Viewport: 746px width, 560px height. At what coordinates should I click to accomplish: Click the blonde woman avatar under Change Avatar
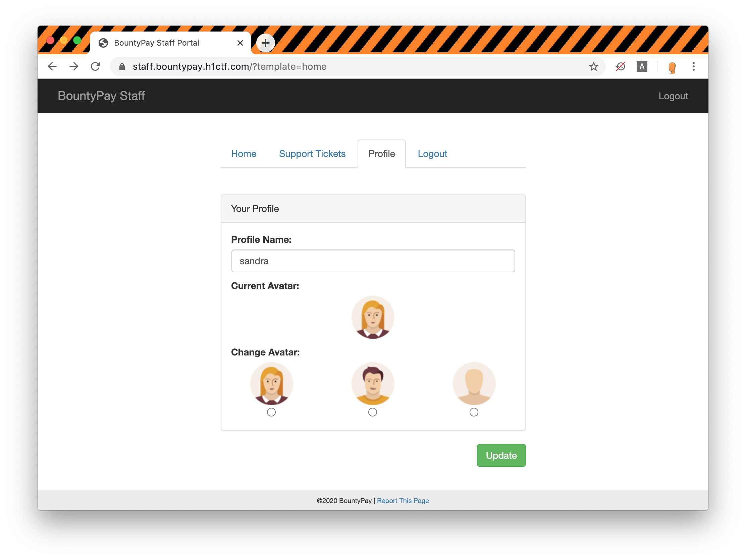click(271, 383)
